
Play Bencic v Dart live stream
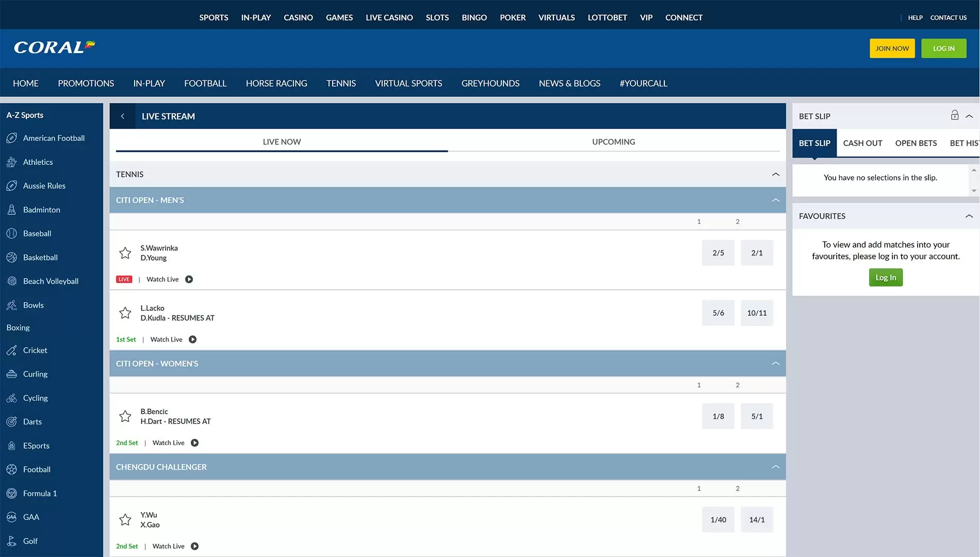pos(195,443)
